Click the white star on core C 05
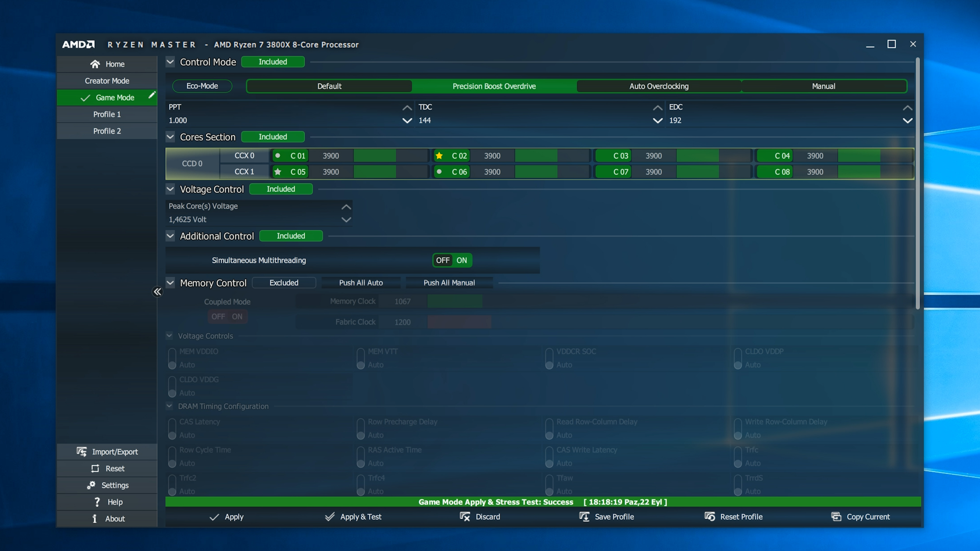Image resolution: width=980 pixels, height=551 pixels. (x=278, y=171)
